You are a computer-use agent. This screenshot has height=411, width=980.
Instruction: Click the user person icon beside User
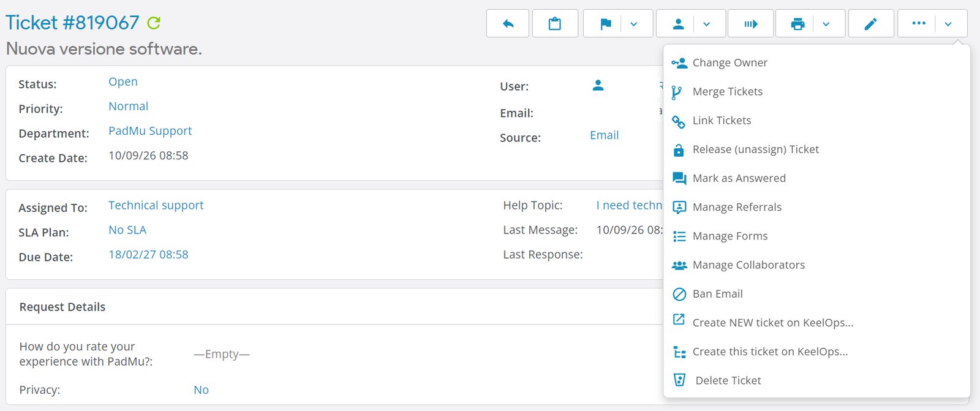598,86
